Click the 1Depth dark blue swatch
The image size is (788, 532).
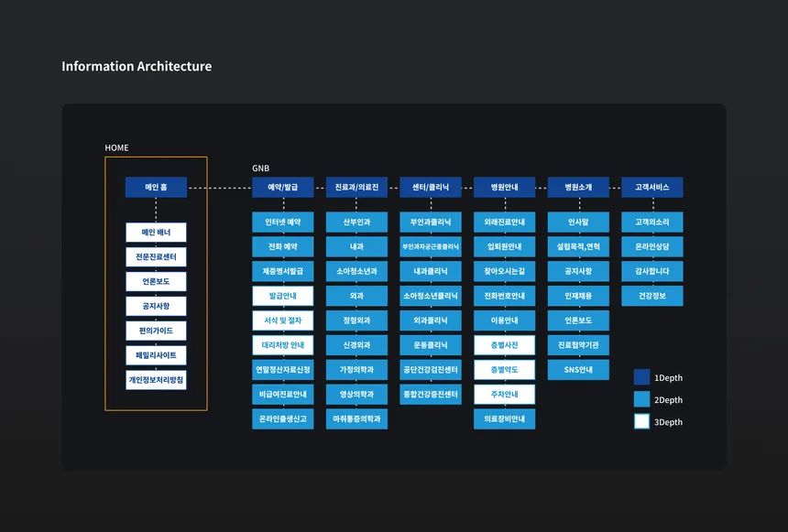641,377
